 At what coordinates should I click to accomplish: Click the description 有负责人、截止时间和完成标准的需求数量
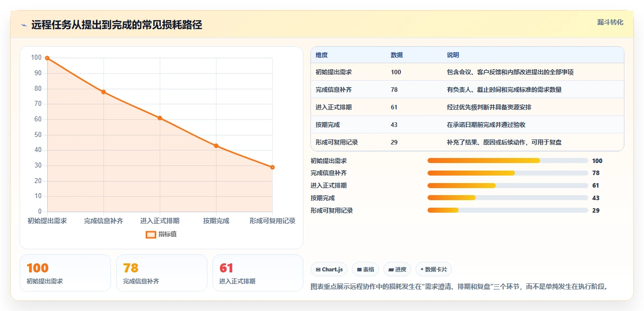504,90
